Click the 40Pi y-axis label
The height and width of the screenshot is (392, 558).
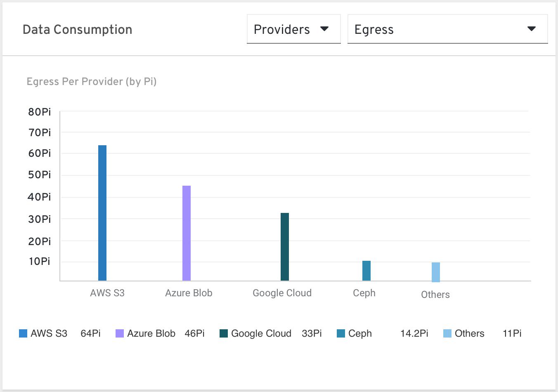40,197
